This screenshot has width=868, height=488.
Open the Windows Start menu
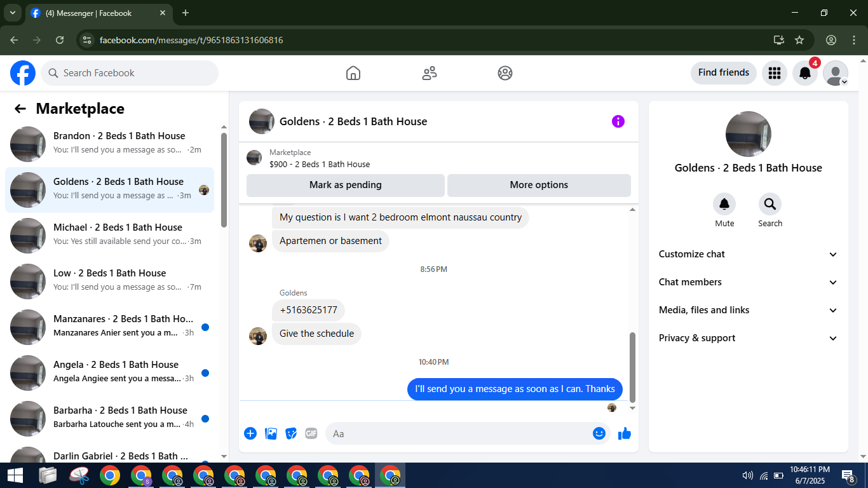[x=15, y=475]
